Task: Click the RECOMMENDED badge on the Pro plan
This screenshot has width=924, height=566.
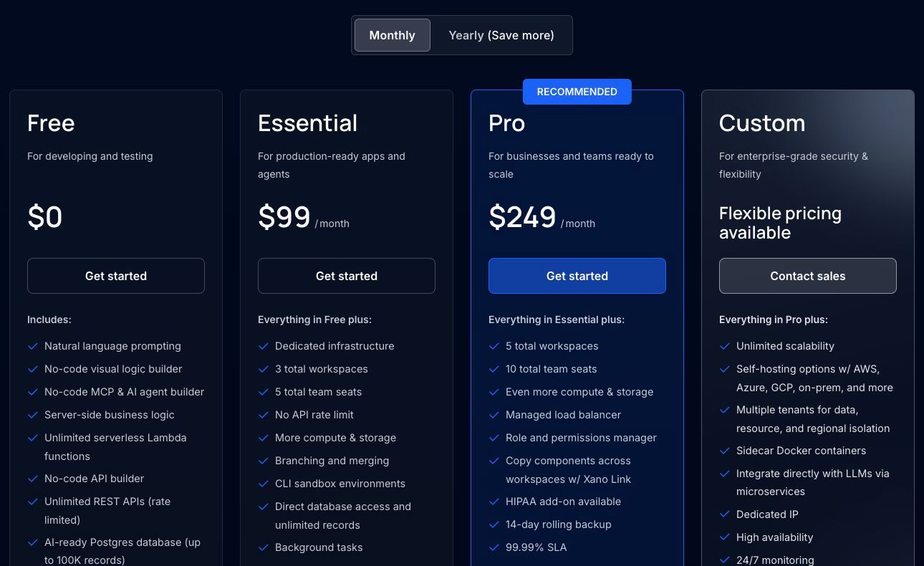Action: (577, 92)
